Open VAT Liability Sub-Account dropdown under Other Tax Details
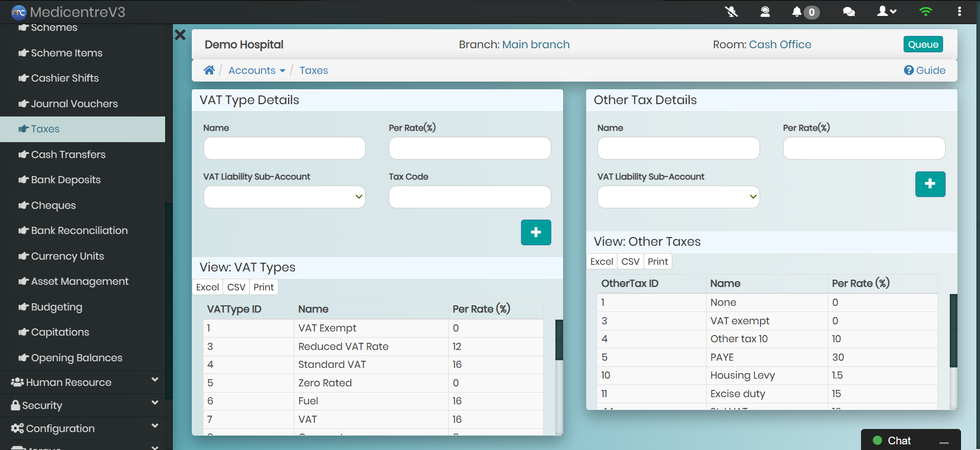The image size is (980, 450). coord(678,197)
